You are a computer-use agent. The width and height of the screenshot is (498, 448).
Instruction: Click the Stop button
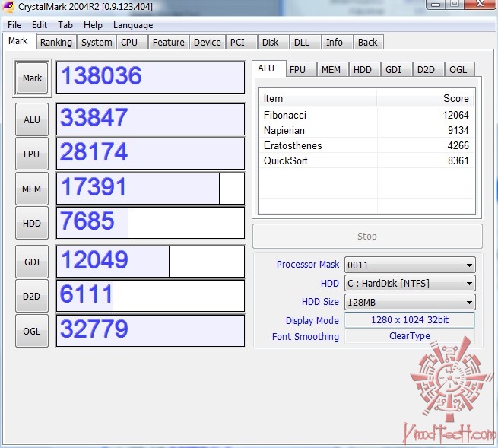click(x=367, y=236)
